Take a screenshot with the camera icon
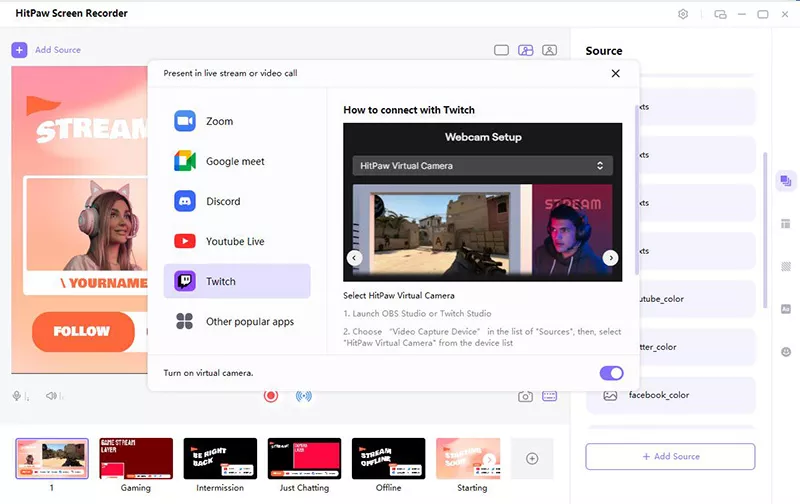 525,396
